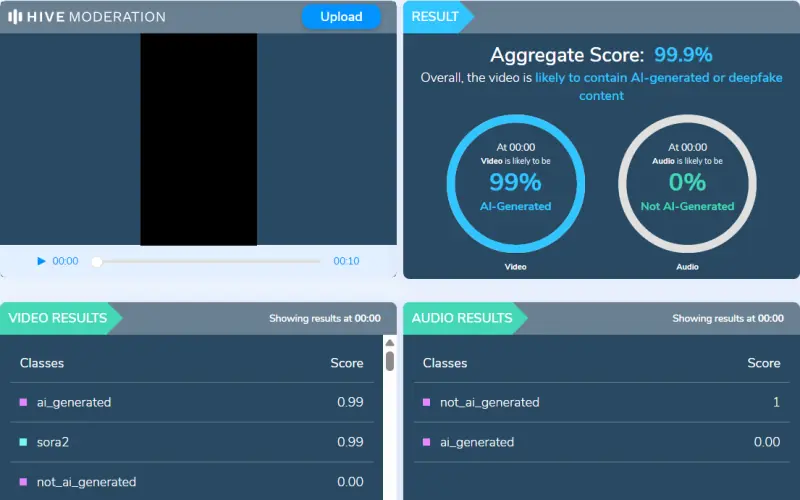800x500 pixels.
Task: Select the VIDEO RESULTS header tab
Action: click(x=58, y=318)
